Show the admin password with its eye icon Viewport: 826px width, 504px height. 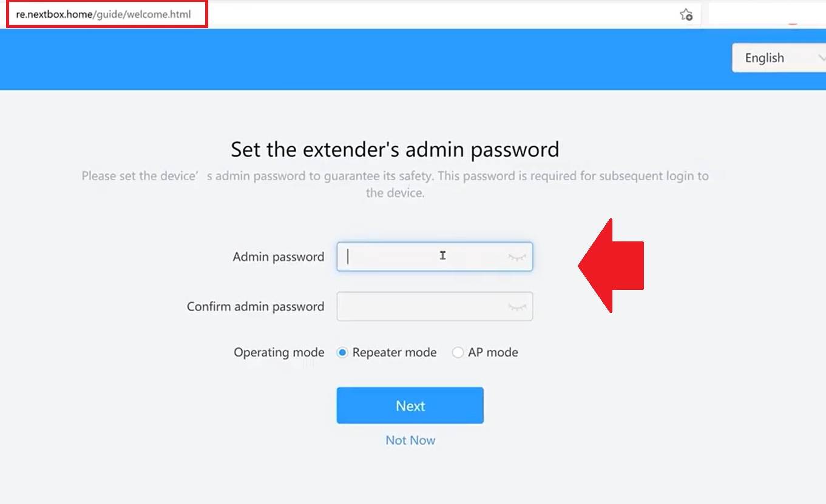[x=516, y=257]
